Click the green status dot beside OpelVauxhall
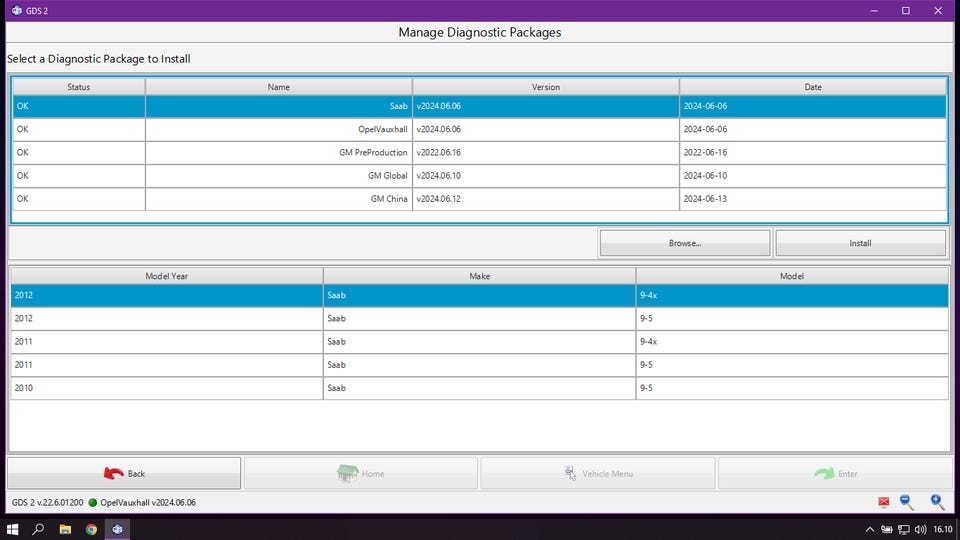 pos(92,503)
